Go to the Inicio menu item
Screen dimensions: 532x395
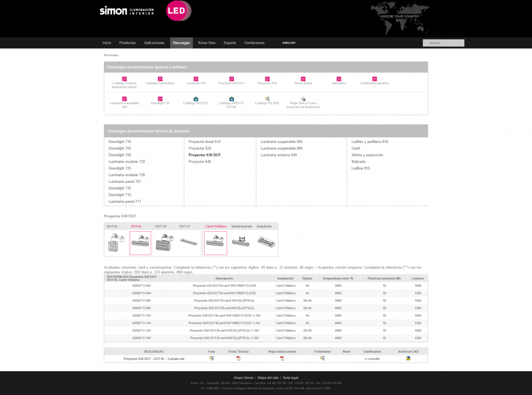click(x=107, y=43)
